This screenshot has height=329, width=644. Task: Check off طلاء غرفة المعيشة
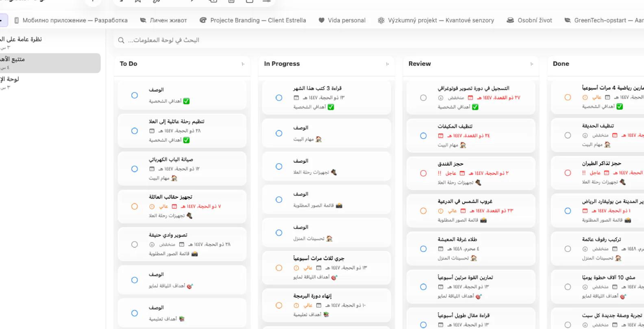pos(423,249)
